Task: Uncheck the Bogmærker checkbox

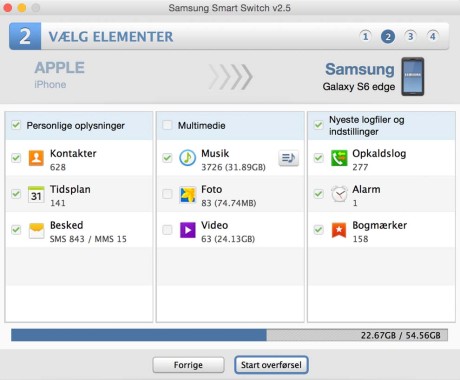Action: [318, 230]
